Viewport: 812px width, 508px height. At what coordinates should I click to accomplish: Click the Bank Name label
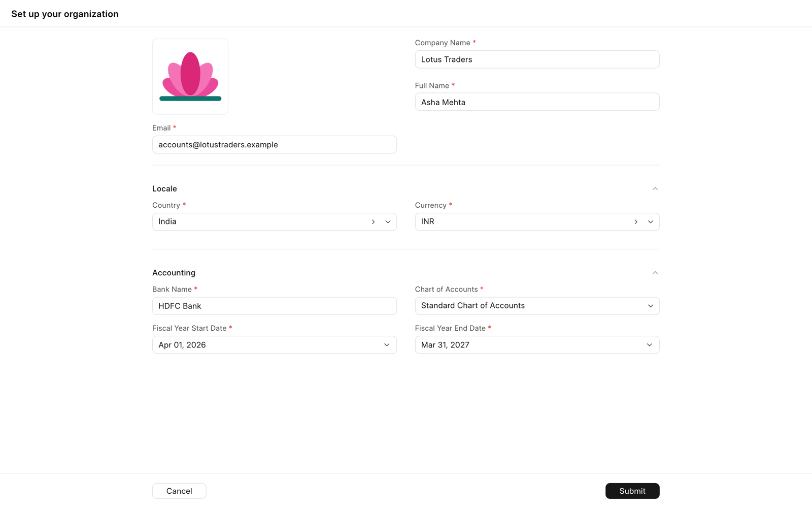pos(172,289)
